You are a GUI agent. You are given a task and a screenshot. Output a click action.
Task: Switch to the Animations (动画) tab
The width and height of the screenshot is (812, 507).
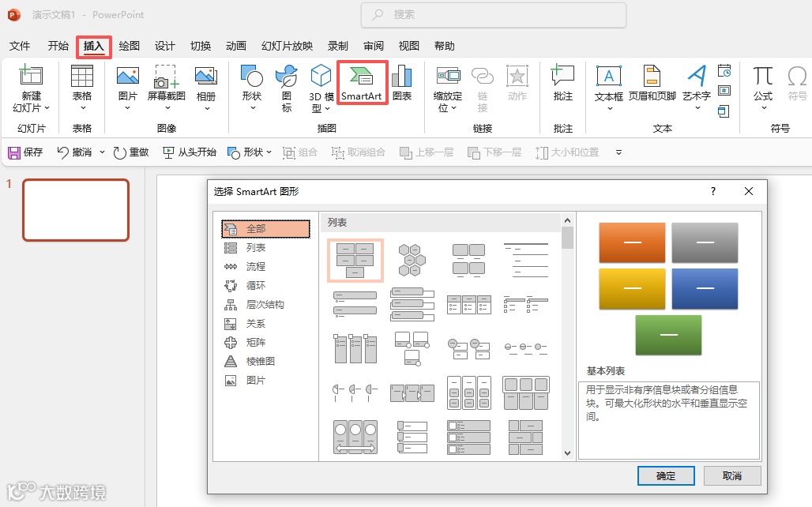[236, 46]
